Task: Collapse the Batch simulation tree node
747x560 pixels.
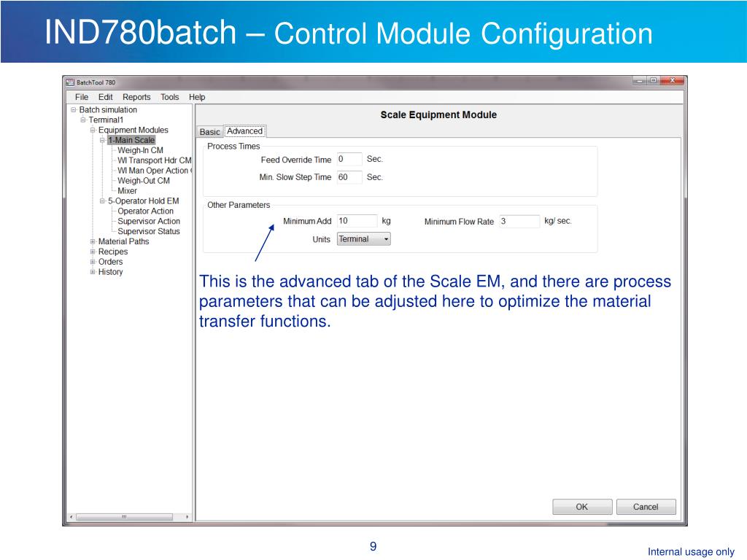Action: (x=74, y=110)
